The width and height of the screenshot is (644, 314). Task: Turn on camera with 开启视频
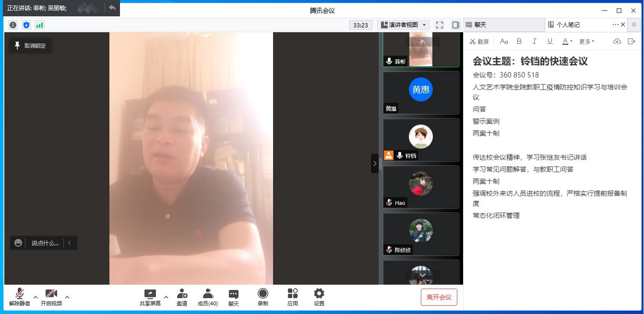click(x=51, y=294)
